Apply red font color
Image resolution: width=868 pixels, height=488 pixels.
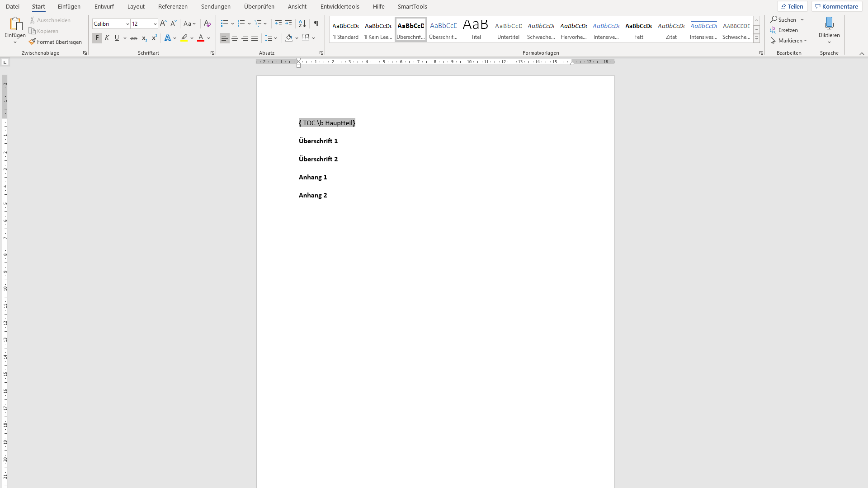click(201, 38)
